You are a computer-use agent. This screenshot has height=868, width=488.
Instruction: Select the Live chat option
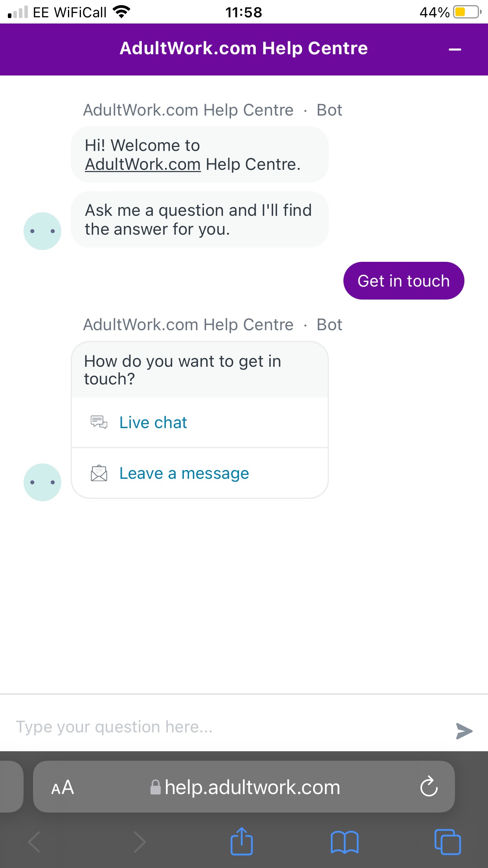[153, 422]
